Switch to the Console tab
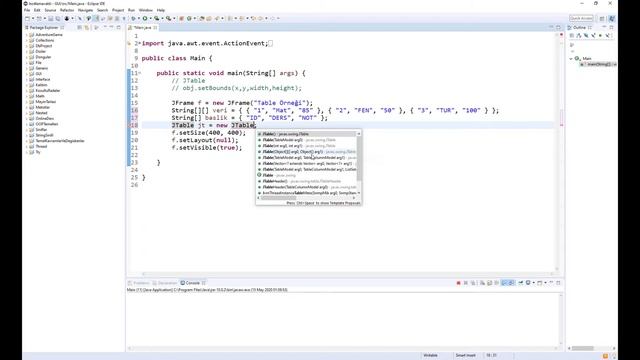This screenshot has width=640, height=360. tap(193, 283)
